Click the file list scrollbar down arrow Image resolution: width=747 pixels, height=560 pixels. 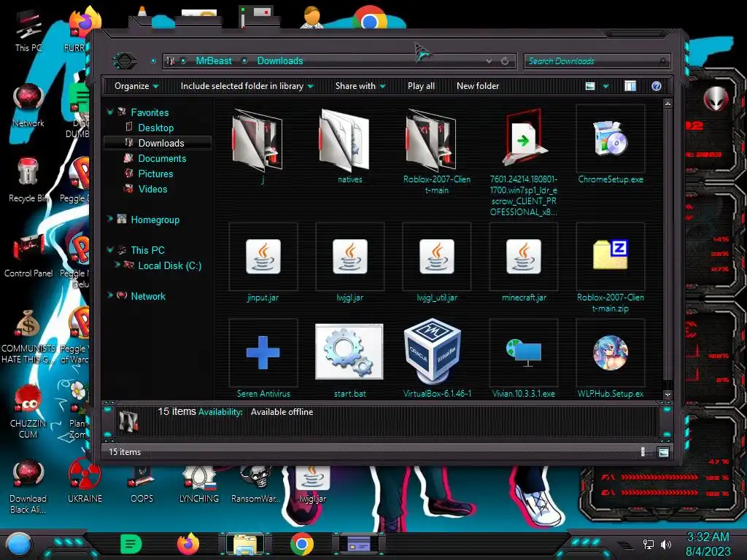(x=667, y=394)
